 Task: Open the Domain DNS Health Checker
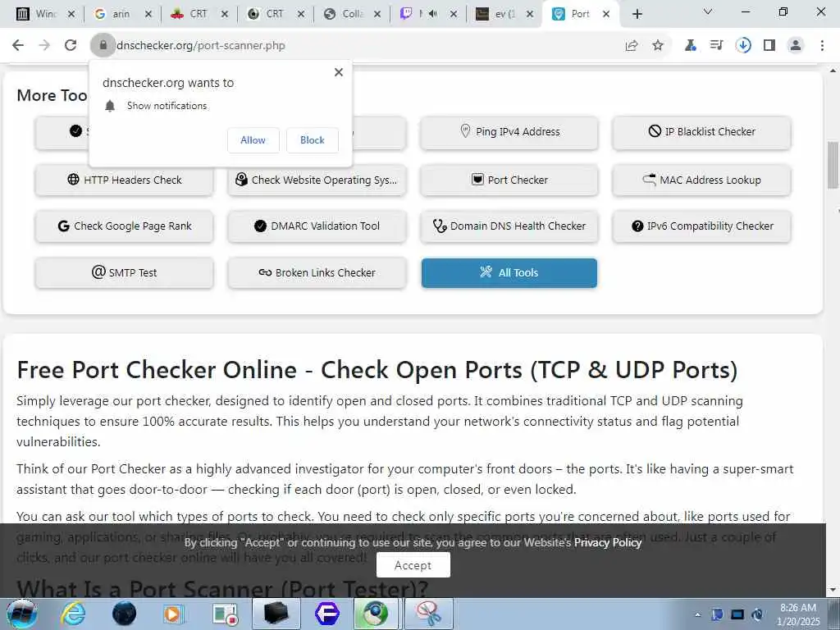point(509,226)
